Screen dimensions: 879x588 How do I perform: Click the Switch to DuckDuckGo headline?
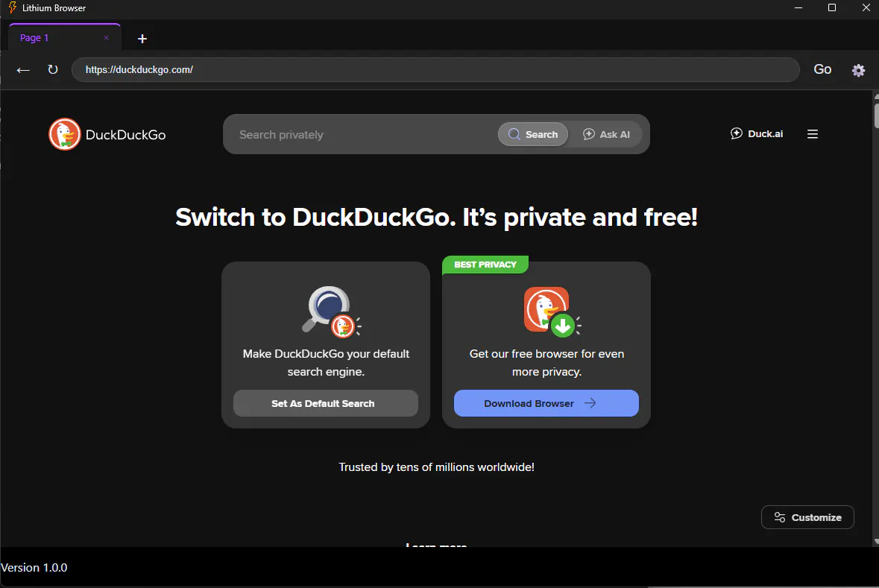tap(436, 218)
